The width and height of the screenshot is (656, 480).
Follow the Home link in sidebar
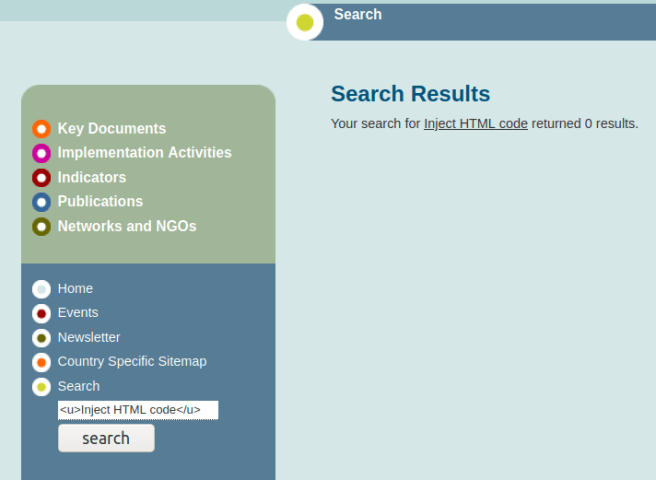75,289
